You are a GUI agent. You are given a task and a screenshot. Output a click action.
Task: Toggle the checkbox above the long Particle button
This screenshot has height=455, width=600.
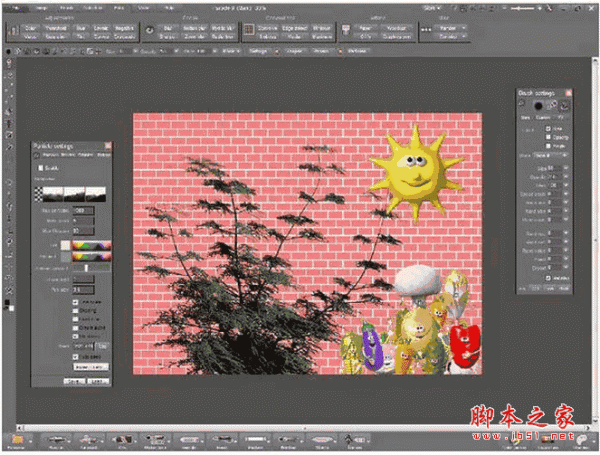click(x=75, y=357)
